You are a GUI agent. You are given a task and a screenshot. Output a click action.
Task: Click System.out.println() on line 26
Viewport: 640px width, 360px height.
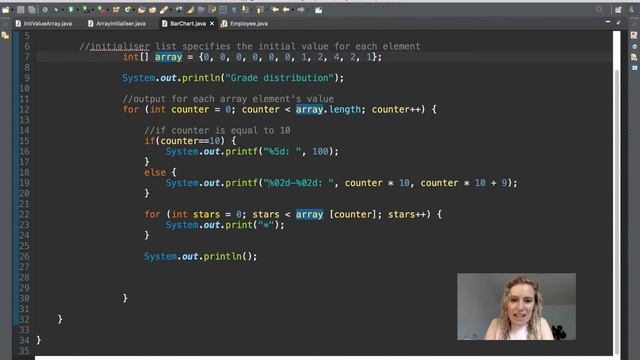[200, 256]
